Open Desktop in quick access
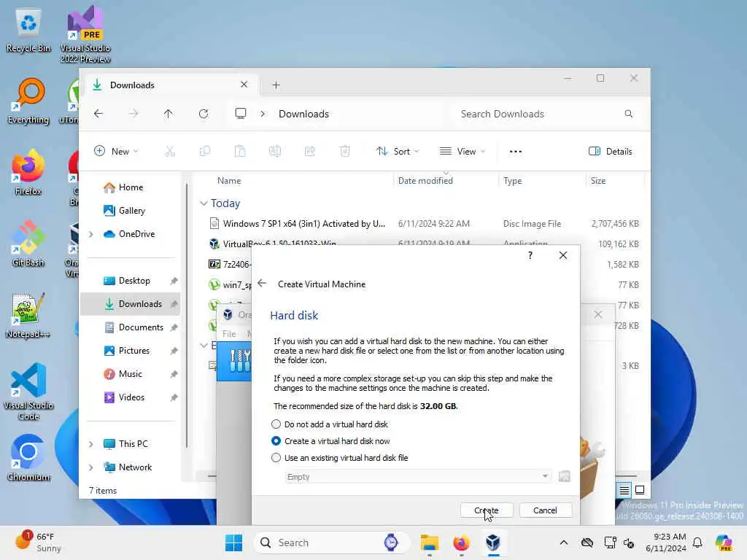Viewport: 747px width, 560px height. (x=134, y=281)
